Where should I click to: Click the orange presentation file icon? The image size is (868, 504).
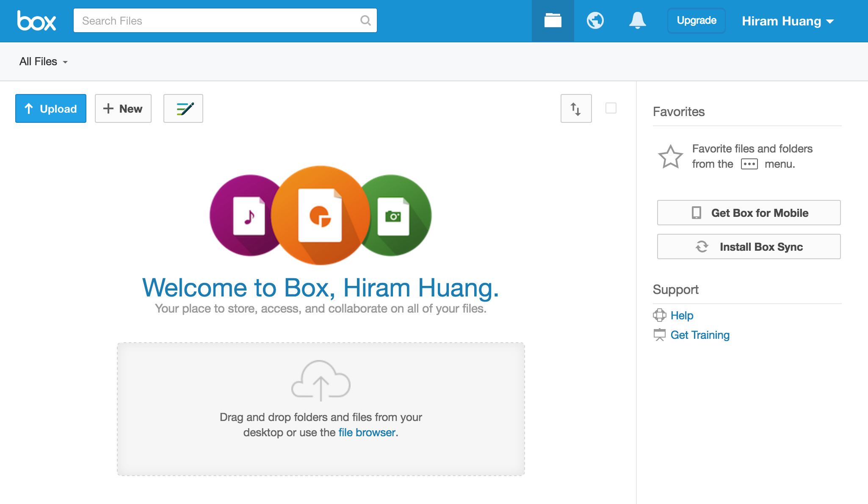321,215
